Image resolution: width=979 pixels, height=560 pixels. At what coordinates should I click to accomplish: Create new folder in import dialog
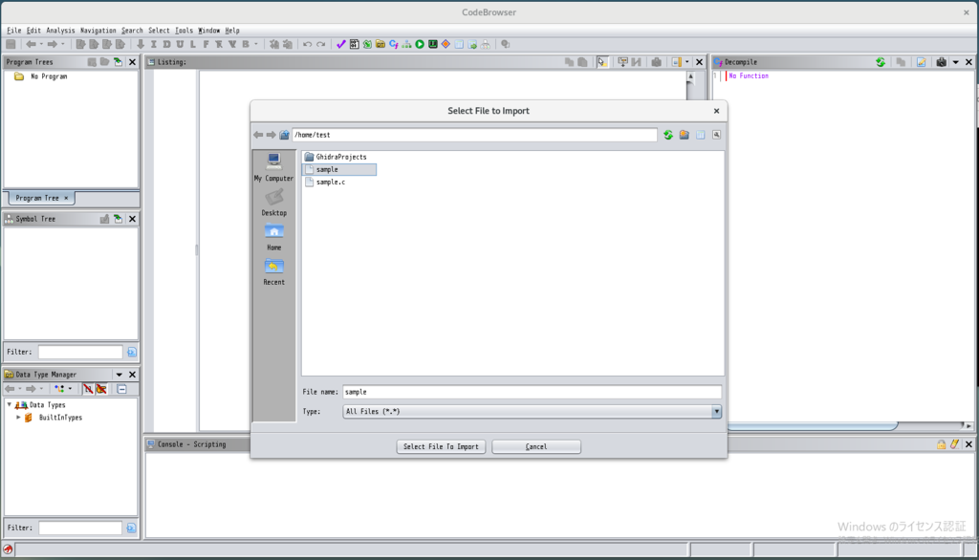[x=685, y=135]
